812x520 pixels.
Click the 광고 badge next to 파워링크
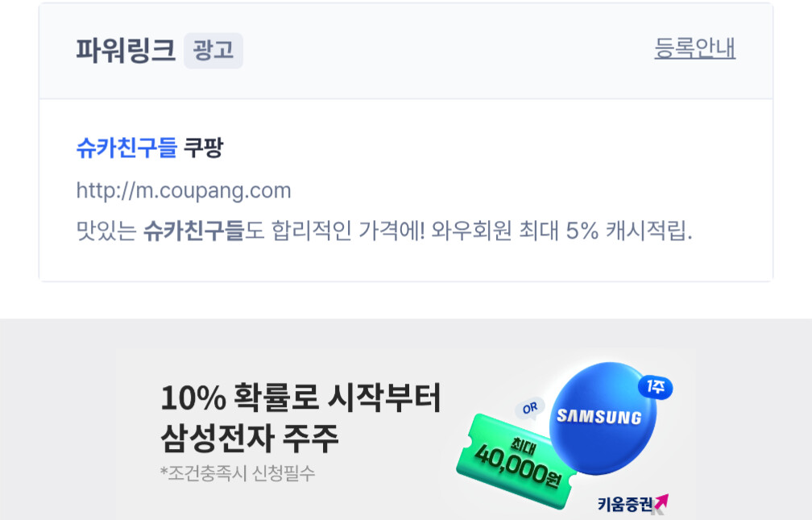[x=213, y=50]
